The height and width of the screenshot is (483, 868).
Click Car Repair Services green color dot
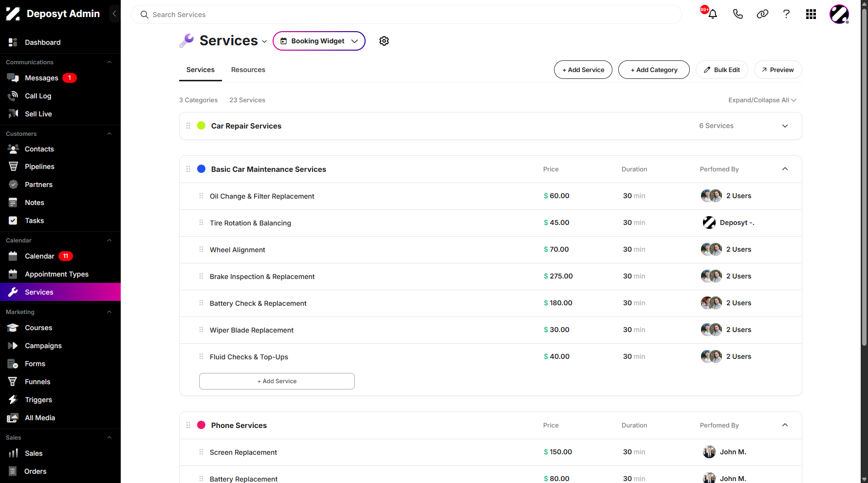[201, 126]
